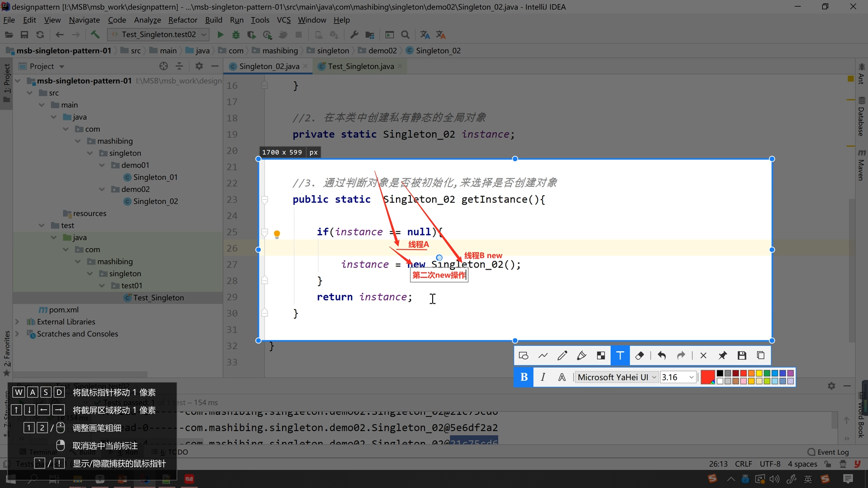Click the intention light bulb on line 25

277,234
